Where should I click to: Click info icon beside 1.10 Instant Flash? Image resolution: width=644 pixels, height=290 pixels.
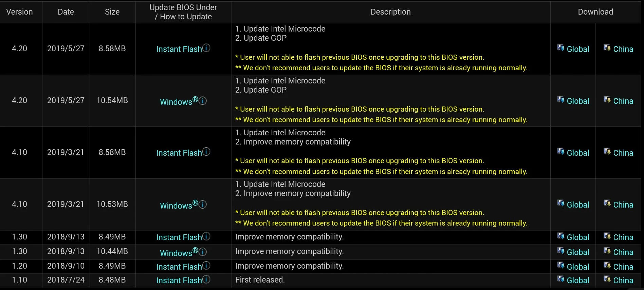point(206,279)
